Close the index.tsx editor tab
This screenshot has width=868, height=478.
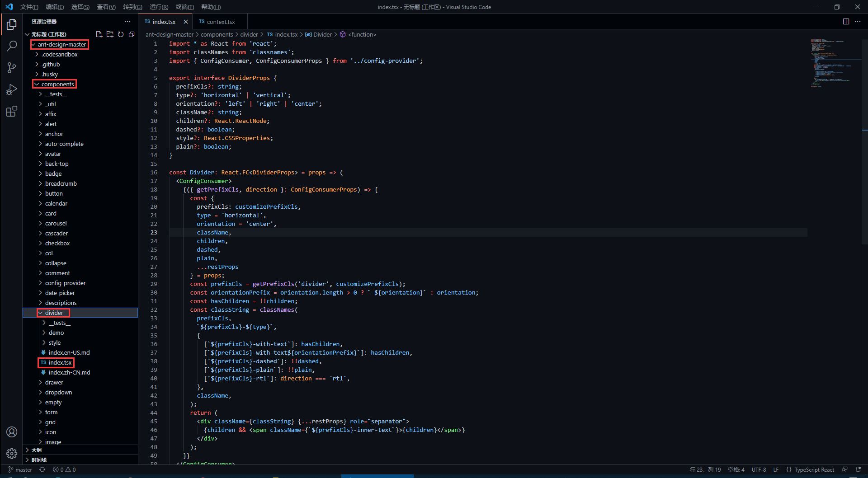click(x=185, y=22)
